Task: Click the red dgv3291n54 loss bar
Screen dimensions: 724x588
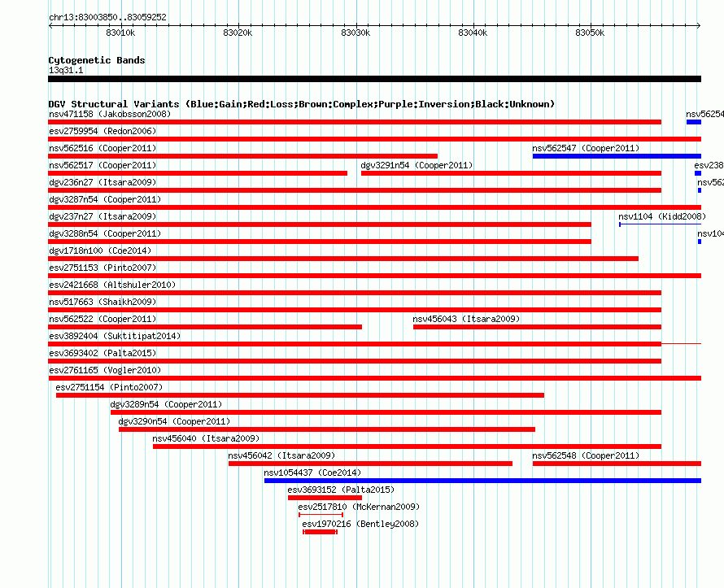Action: [x=511, y=173]
